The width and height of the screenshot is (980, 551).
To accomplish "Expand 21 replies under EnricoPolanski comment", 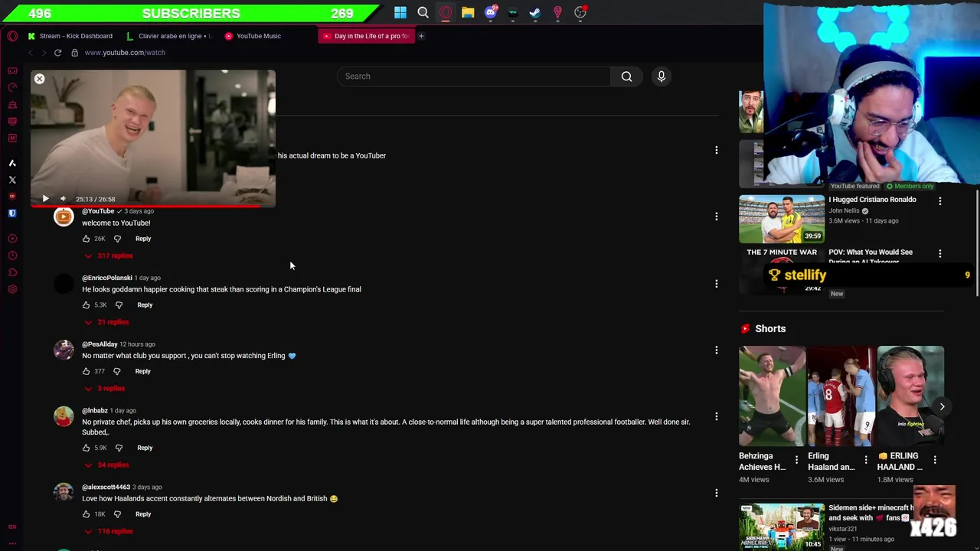I will point(106,322).
